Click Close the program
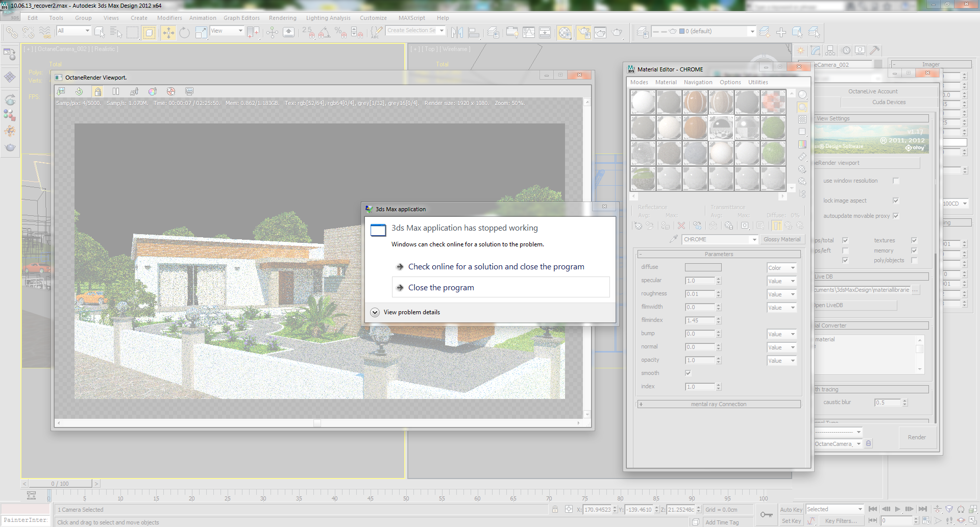 coord(501,287)
